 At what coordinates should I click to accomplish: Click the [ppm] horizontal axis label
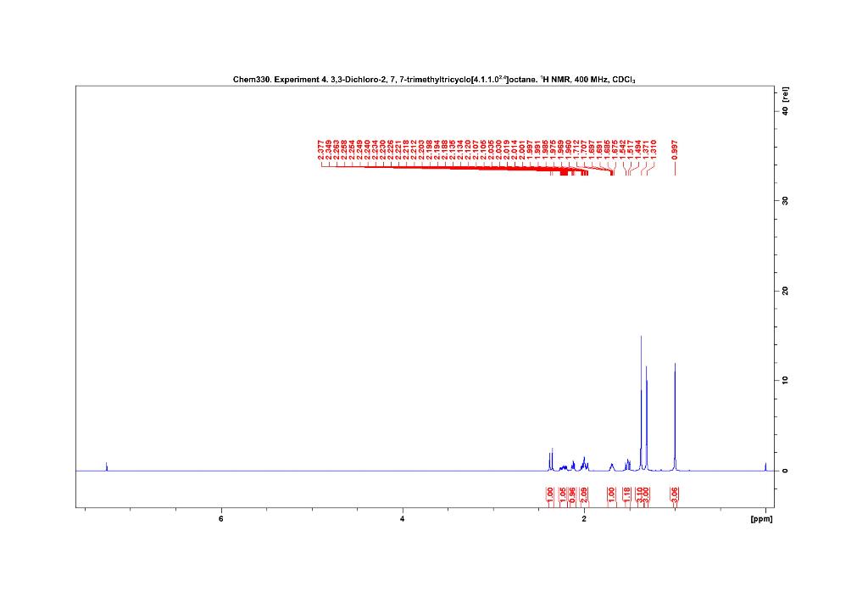[760, 518]
